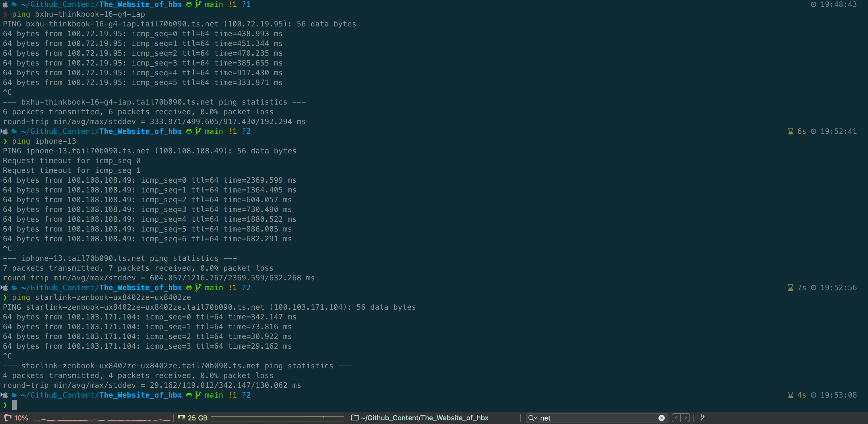
Task: Click the Apple icon in first prompt
Action: pos(5,4)
